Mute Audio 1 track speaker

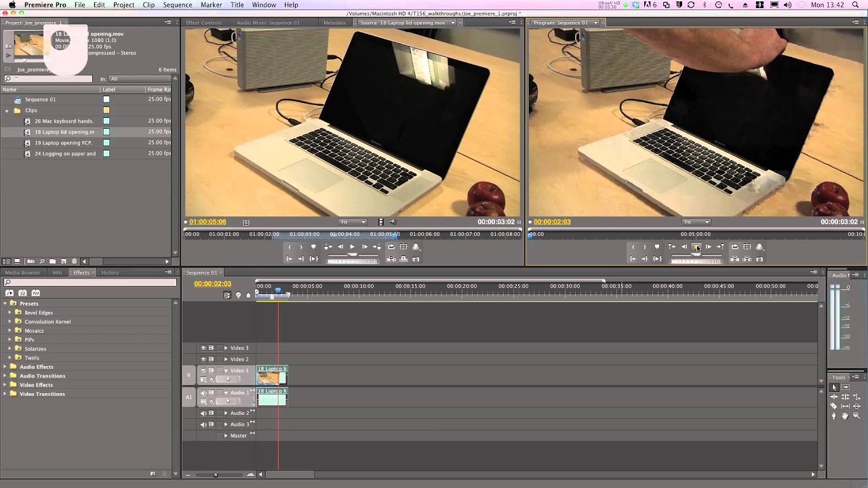[x=203, y=392]
